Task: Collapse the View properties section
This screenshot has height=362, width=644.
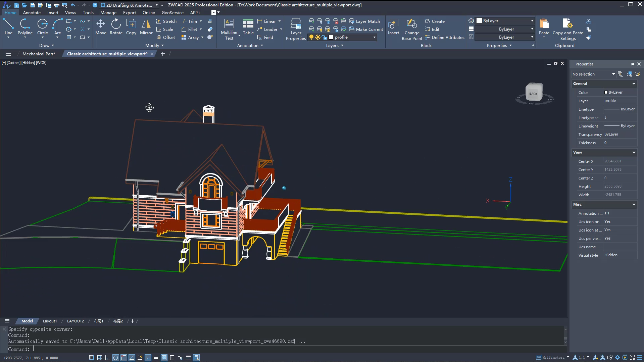Action: click(634, 152)
